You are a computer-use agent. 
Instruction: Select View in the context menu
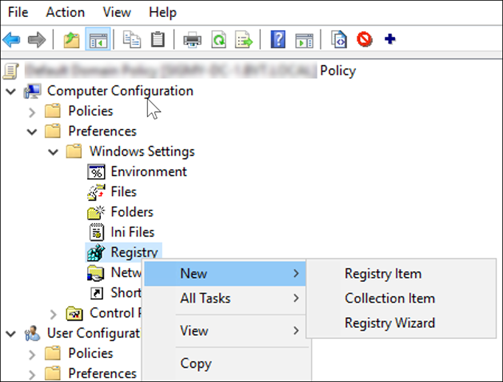225,331
